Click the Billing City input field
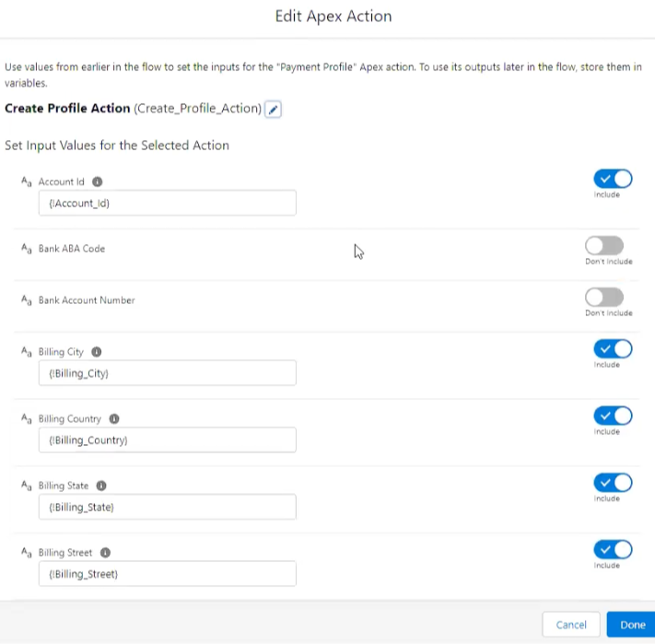 167,373
